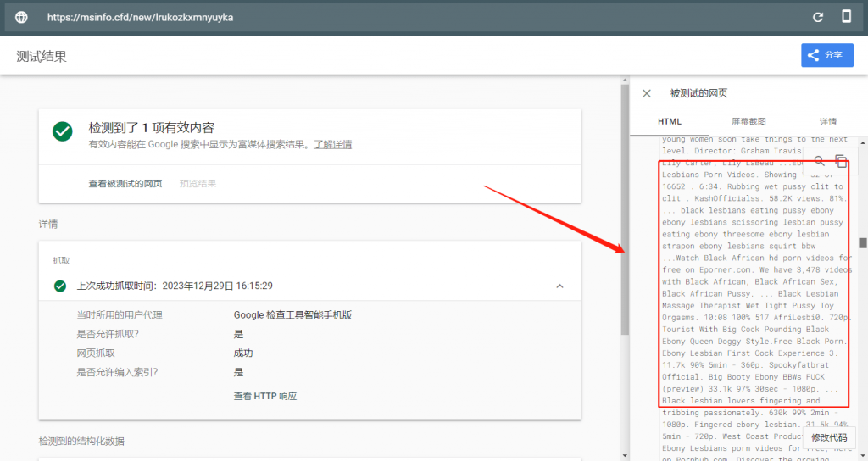Select the 是否允许编入索引? label
Image resolution: width=868 pixels, height=461 pixels.
(117, 372)
